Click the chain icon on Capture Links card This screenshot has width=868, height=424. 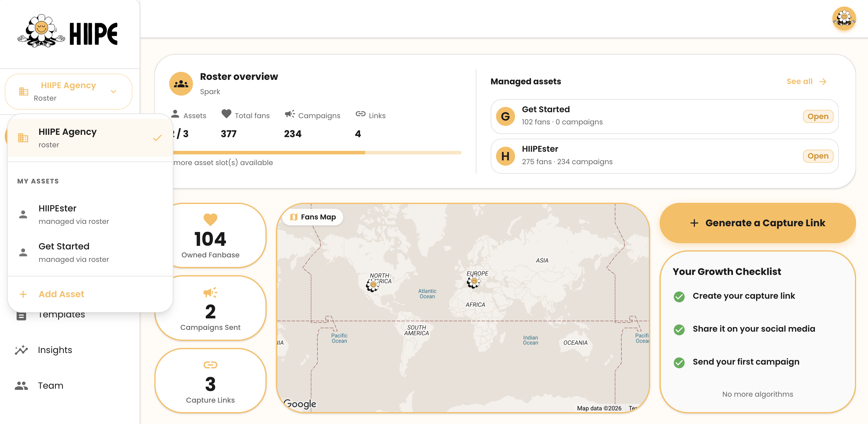coord(210,365)
